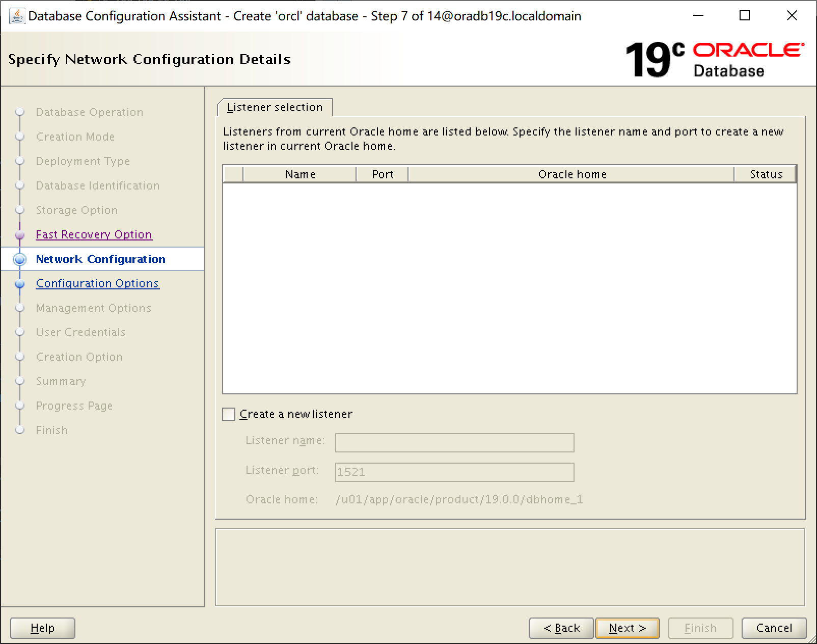The height and width of the screenshot is (644, 817).
Task: Close the Database Configuration Assistant window
Action: click(x=792, y=16)
